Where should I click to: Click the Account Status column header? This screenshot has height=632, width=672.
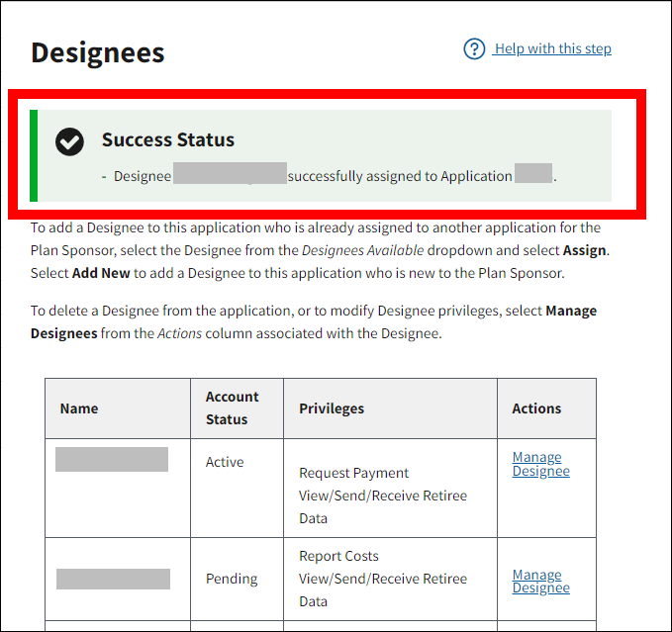(233, 407)
